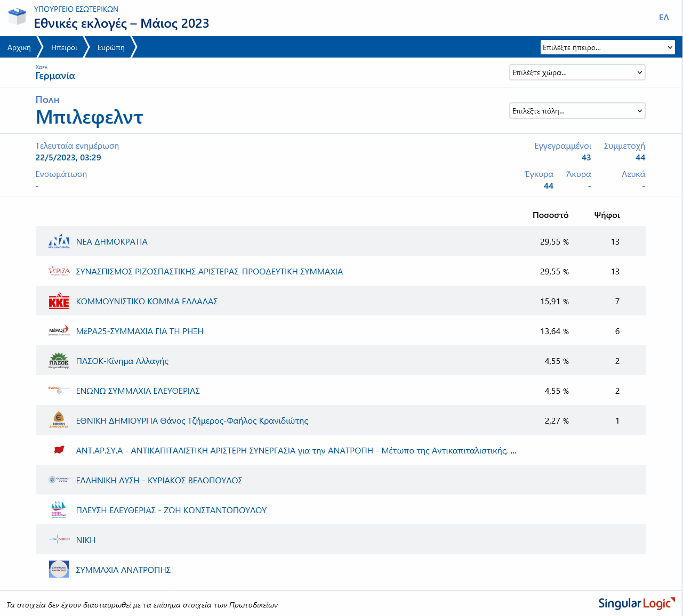The width and height of the screenshot is (683, 616).
Task: Open the ΕΝΩΝΩ ΣΥΜΜΑΧΙΑ ΕΛΕΥΘΕΡΙΑΣ link
Action: [x=138, y=391]
